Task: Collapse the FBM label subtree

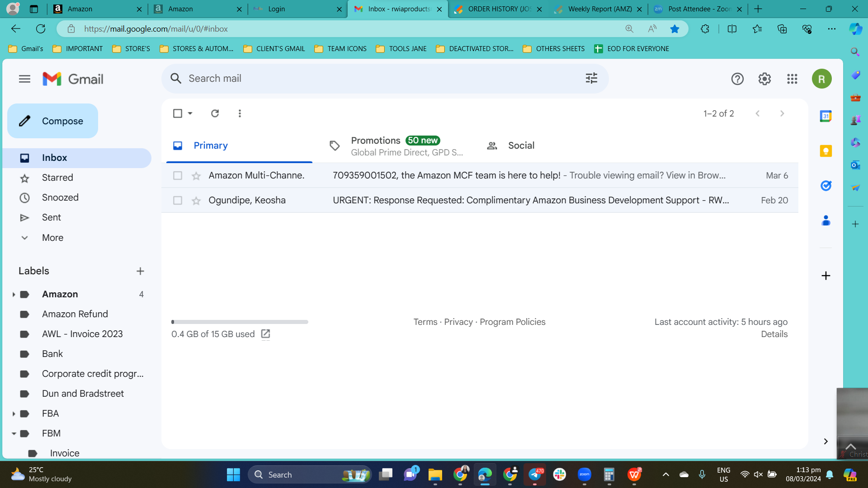Action: [x=14, y=434]
